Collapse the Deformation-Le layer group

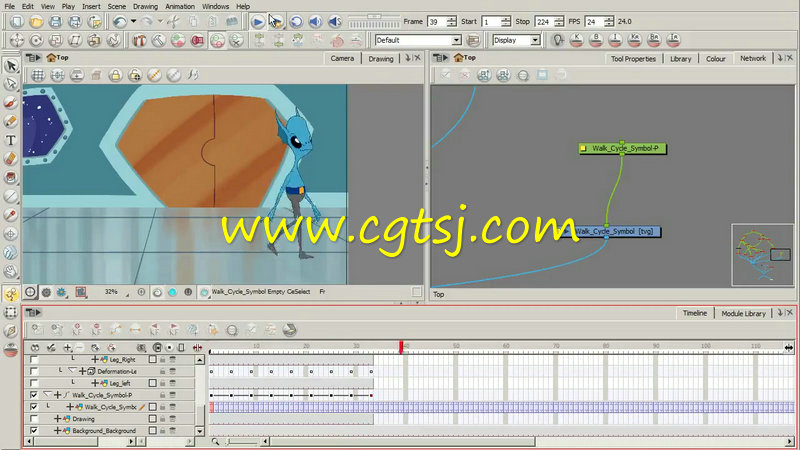pyautogui.click(x=72, y=371)
